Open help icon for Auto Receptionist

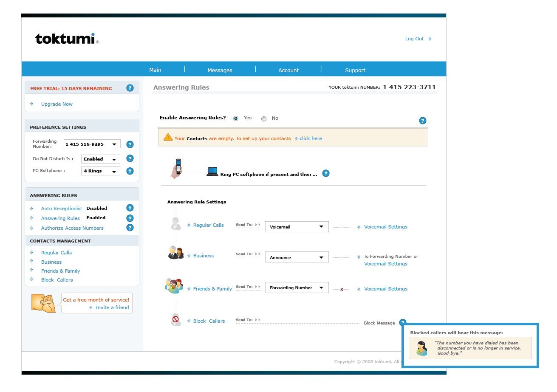pyautogui.click(x=130, y=208)
